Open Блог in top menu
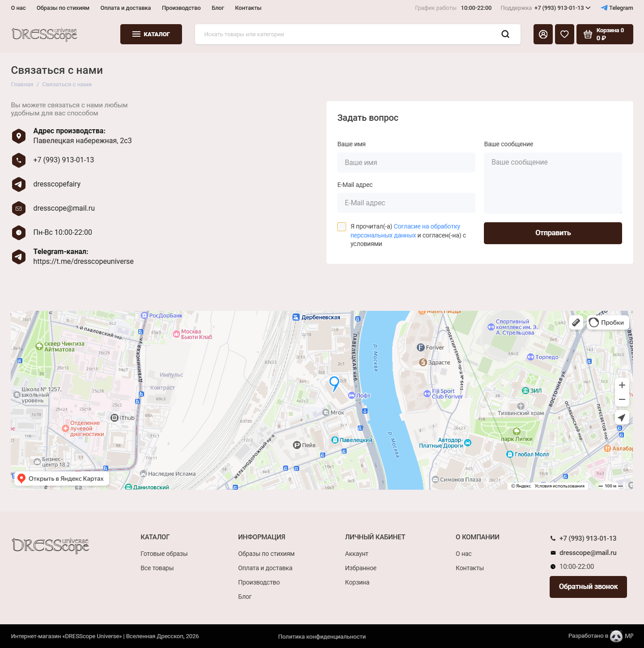 click(218, 8)
